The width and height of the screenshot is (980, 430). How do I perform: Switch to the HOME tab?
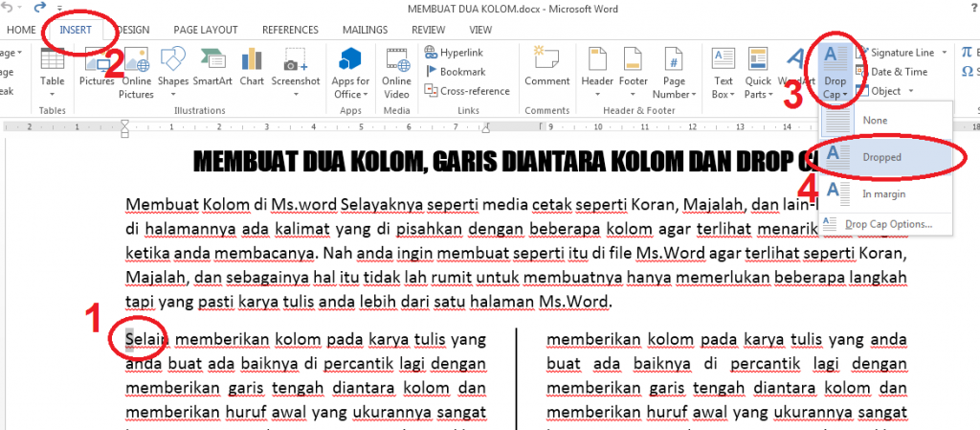pyautogui.click(x=21, y=30)
